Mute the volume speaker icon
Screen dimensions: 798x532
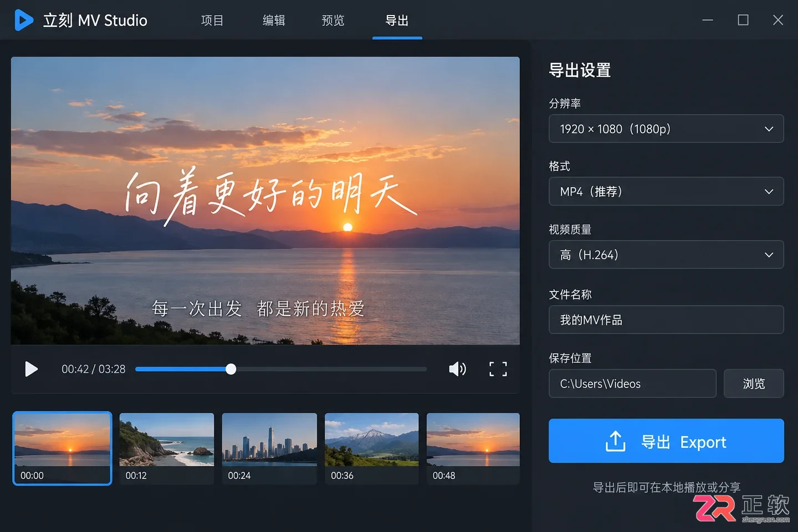tap(457, 369)
